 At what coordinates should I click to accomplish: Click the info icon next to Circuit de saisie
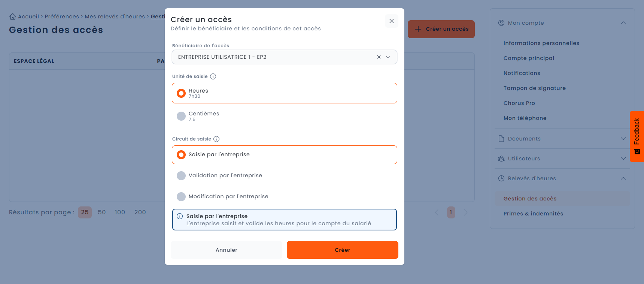(216, 139)
